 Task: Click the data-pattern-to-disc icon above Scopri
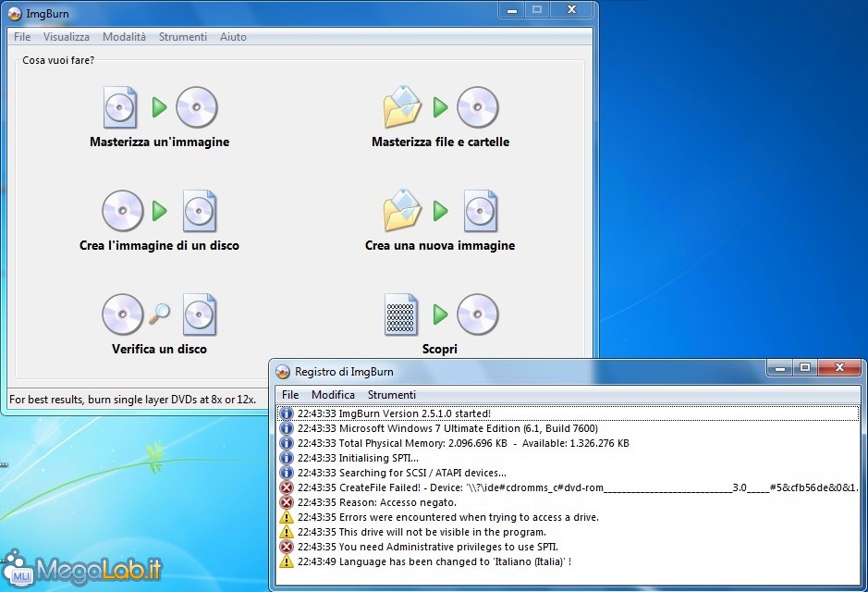point(441,314)
